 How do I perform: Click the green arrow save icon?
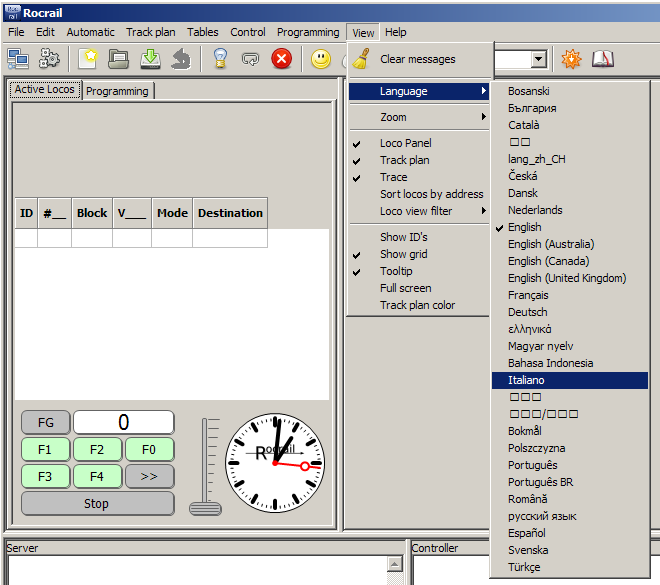tap(150, 59)
